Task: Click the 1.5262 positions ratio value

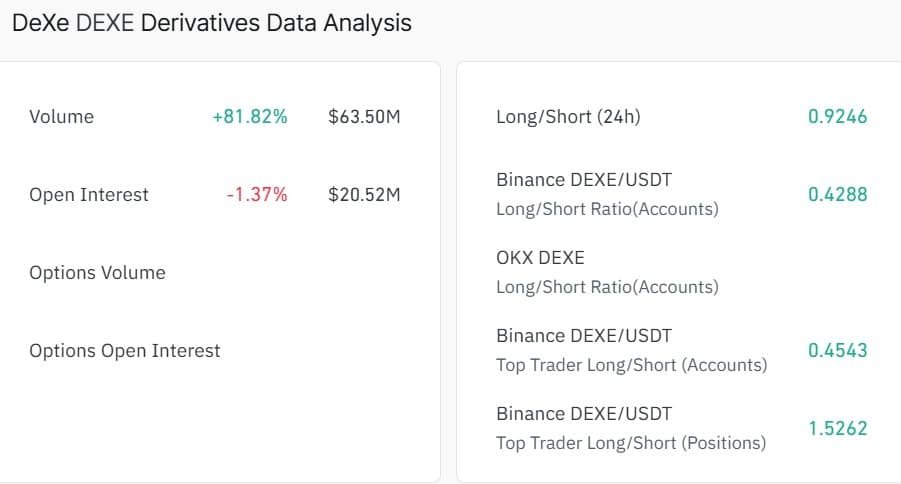Action: click(x=837, y=429)
